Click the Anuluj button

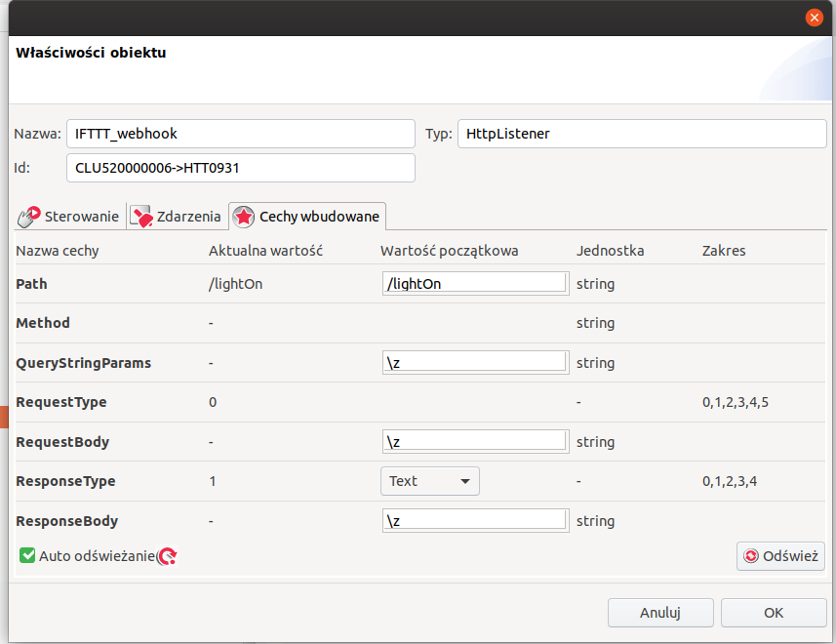coord(659,613)
